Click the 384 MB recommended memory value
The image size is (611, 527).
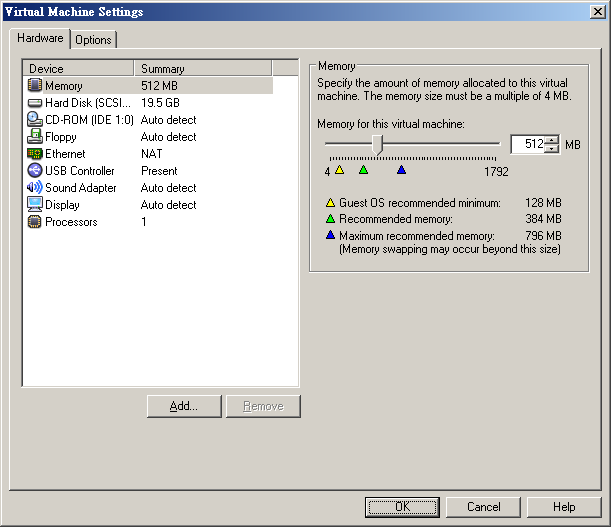point(543,219)
